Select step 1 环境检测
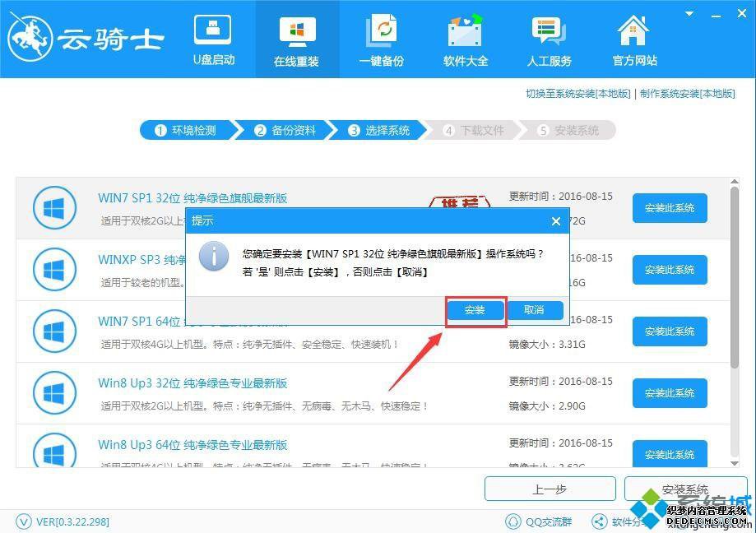The width and height of the screenshot is (756, 533). point(187,130)
